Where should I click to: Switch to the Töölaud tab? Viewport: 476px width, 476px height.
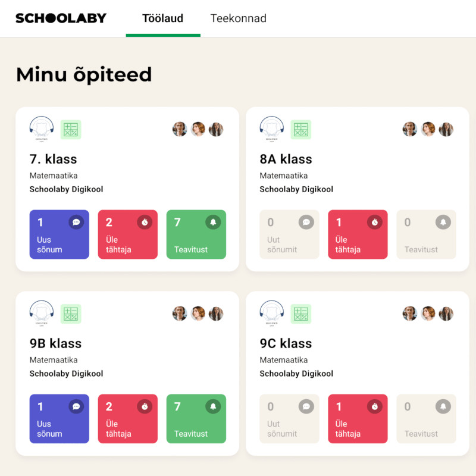(x=162, y=18)
